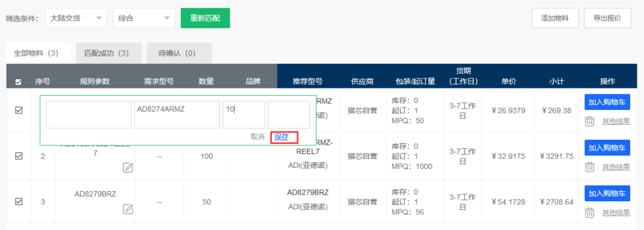
Task: Toggle the select-all checkbox in table header
Action: (x=18, y=82)
